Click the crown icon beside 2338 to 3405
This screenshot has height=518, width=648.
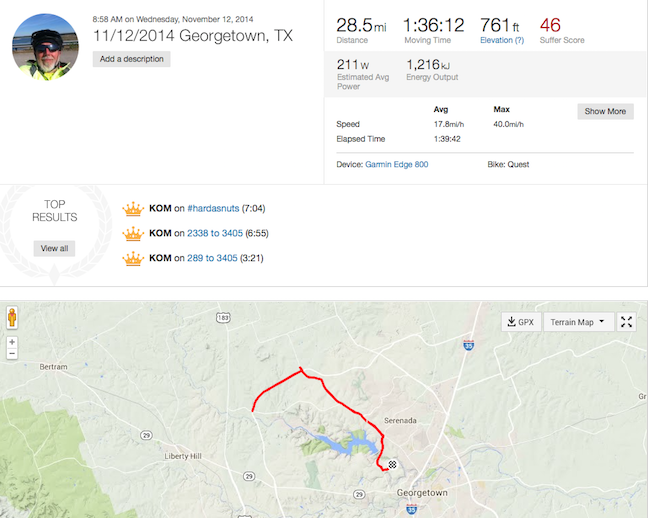(133, 234)
